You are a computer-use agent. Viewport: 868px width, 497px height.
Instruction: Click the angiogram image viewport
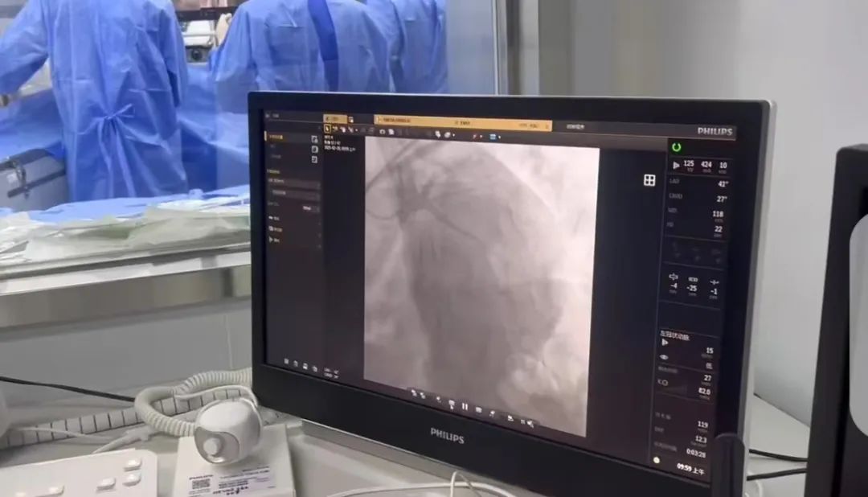pos(481,265)
